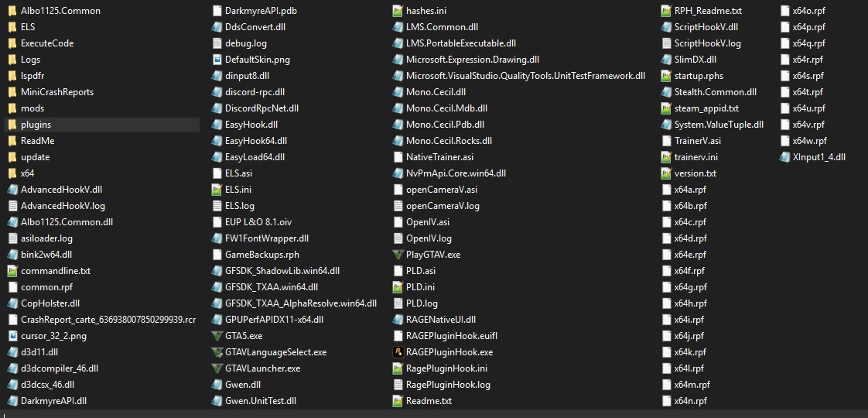The height and width of the screenshot is (418, 868).
Task: Select Gwen.UnitTest.dll file name
Action: coord(261,401)
